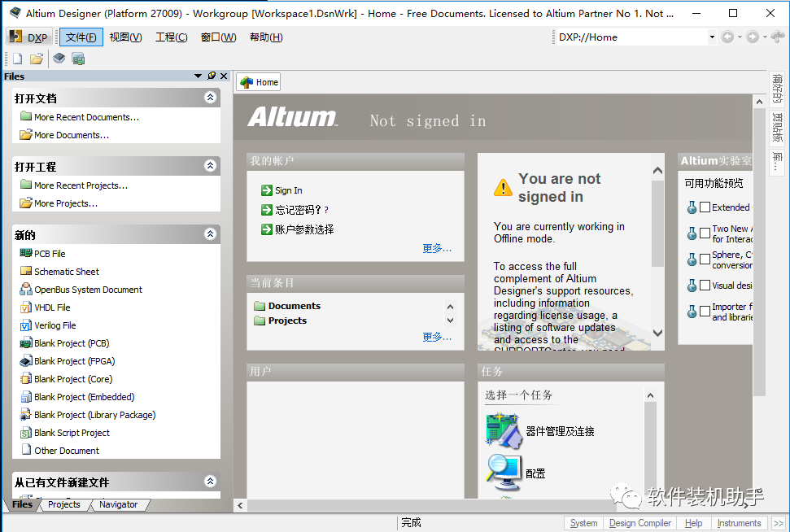The height and width of the screenshot is (532, 790).
Task: Click 更多... in 我的帐户 section
Action: coord(437,248)
